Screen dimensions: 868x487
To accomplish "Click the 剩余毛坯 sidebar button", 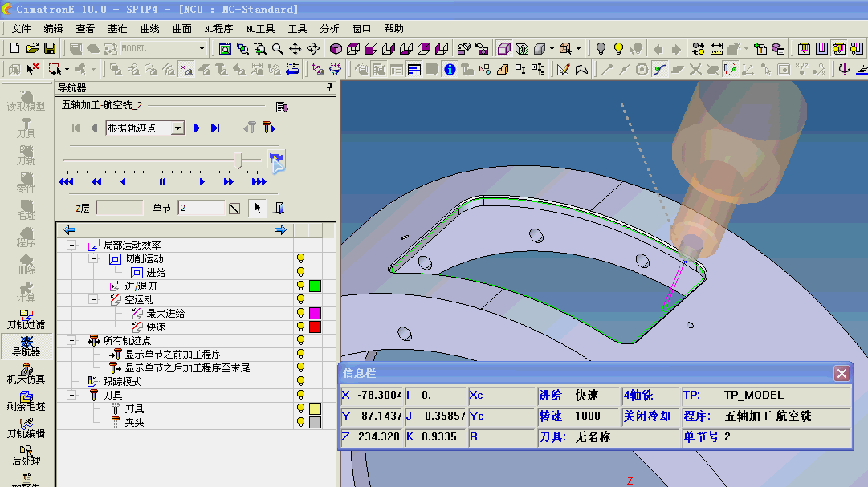I will (26, 400).
